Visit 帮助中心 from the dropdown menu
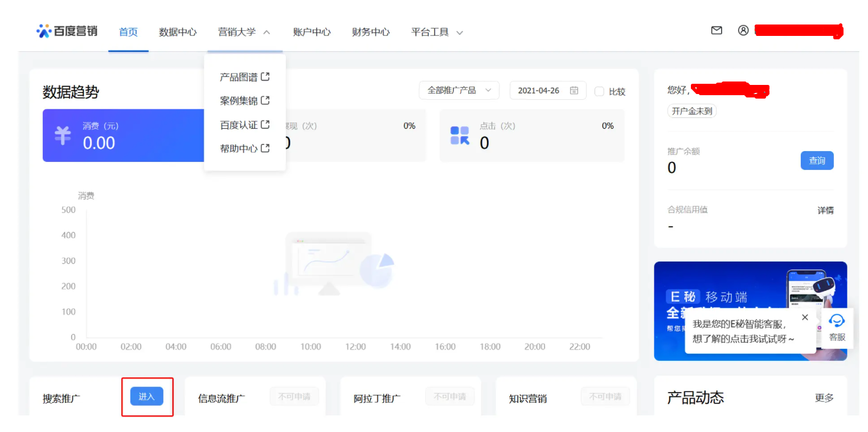Screen dimensions: 868x432 pyautogui.click(x=245, y=149)
